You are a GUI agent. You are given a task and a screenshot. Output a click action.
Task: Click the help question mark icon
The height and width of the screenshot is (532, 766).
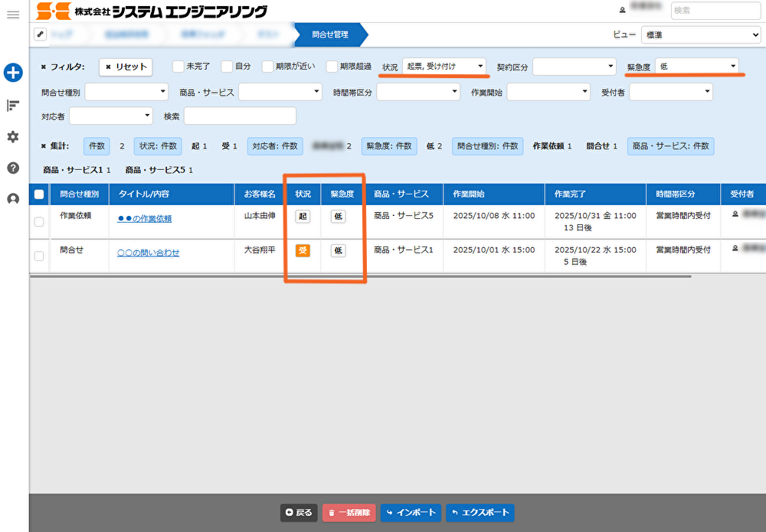pyautogui.click(x=13, y=168)
